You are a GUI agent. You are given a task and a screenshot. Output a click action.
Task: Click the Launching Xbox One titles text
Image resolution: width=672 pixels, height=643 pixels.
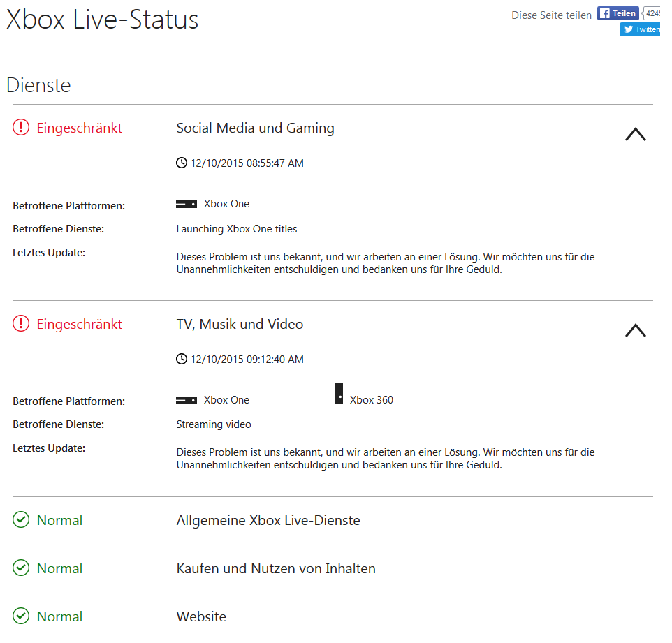coord(237,229)
